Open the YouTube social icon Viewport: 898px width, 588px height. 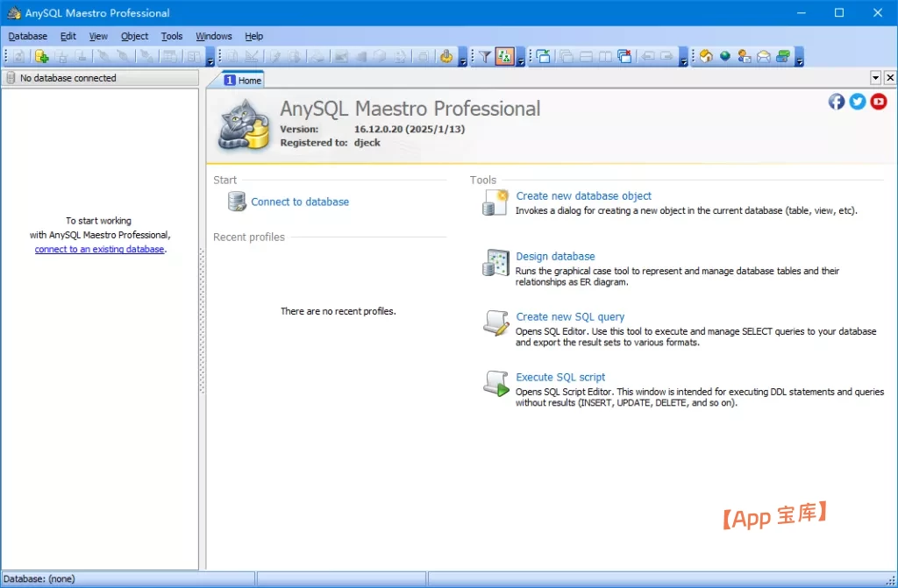879,102
